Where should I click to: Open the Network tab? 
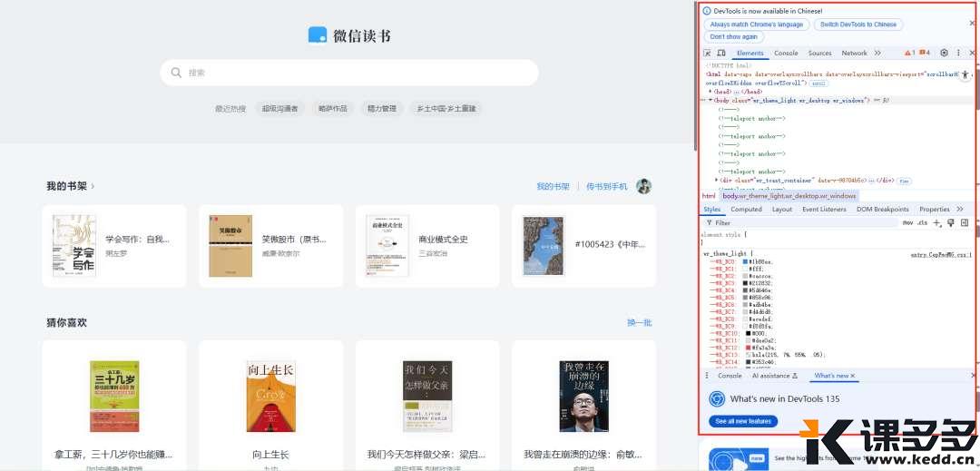point(855,54)
